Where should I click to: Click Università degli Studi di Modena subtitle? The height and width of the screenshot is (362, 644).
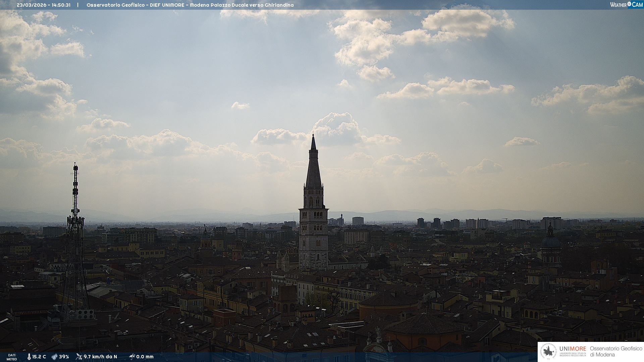tap(573, 354)
